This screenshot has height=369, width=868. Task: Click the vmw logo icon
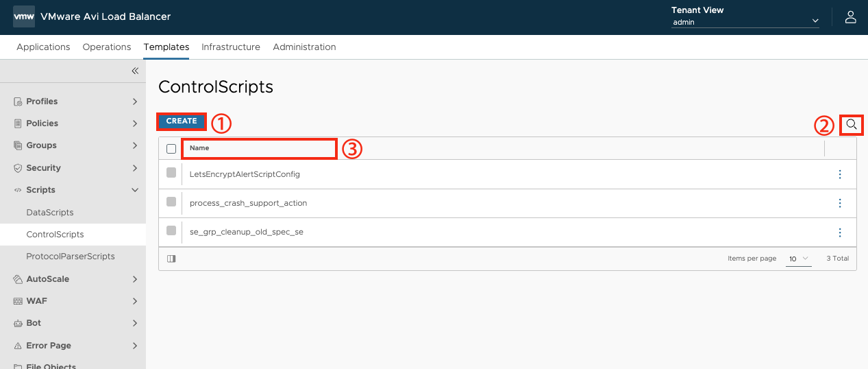click(24, 16)
